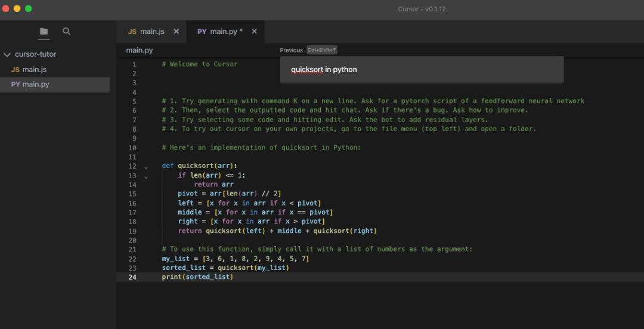Open the file explorer folder icon
Image resolution: width=644 pixels, height=329 pixels.
[x=44, y=31]
